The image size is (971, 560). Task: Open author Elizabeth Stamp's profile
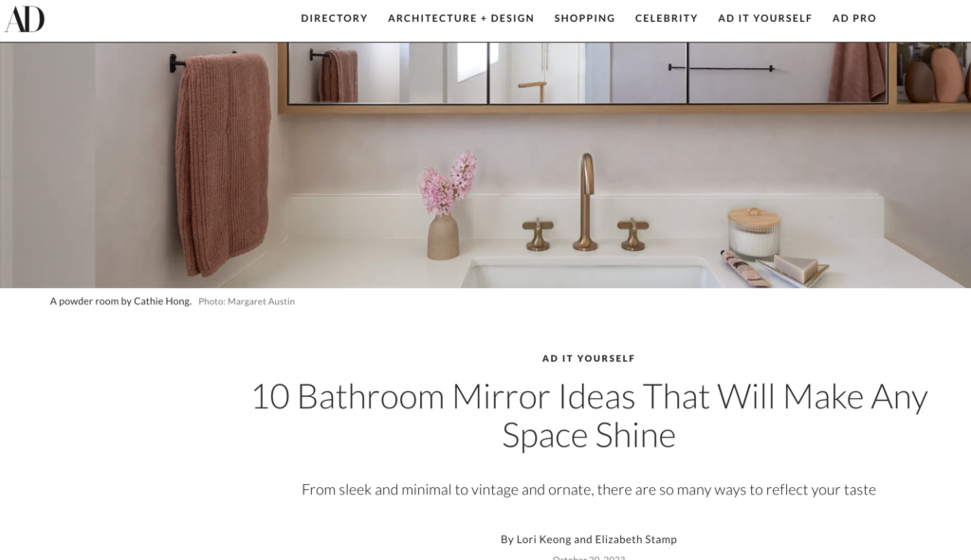click(x=636, y=539)
